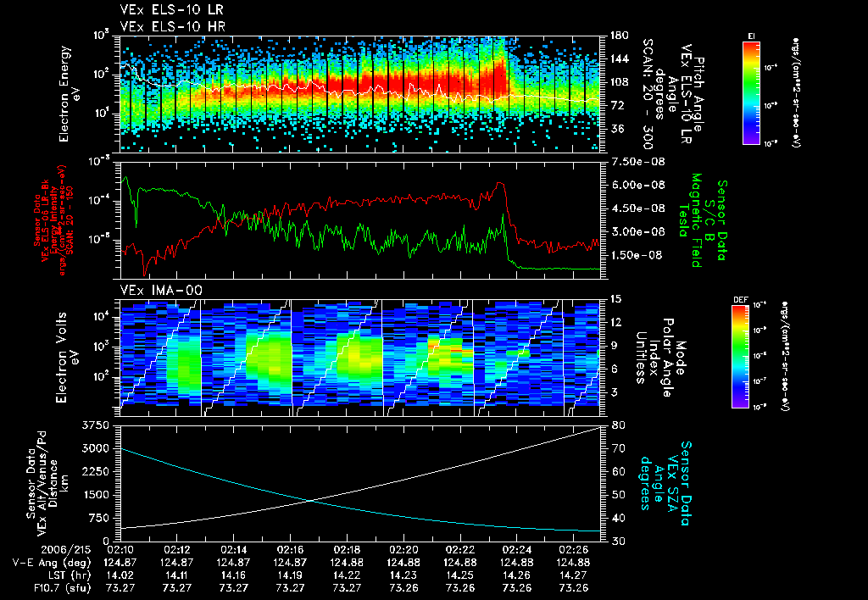This screenshot has height=600, width=868.
Task: Click the LST value 14.27
Action: [x=574, y=575]
